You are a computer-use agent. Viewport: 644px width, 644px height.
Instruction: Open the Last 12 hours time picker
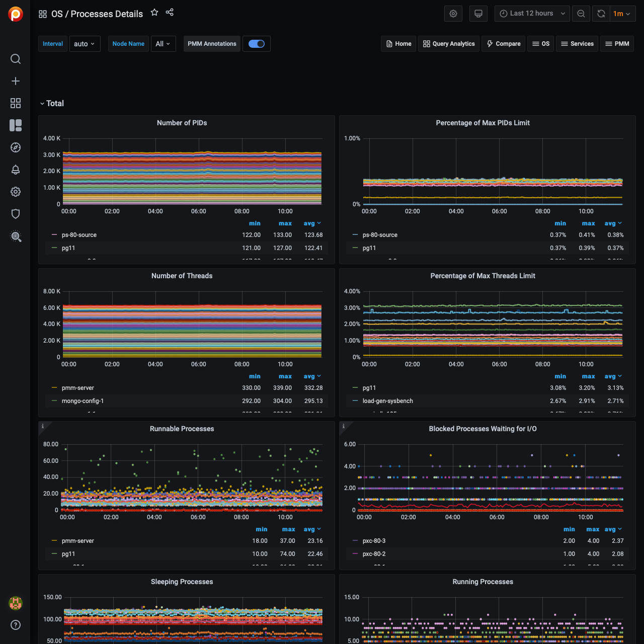(x=532, y=14)
